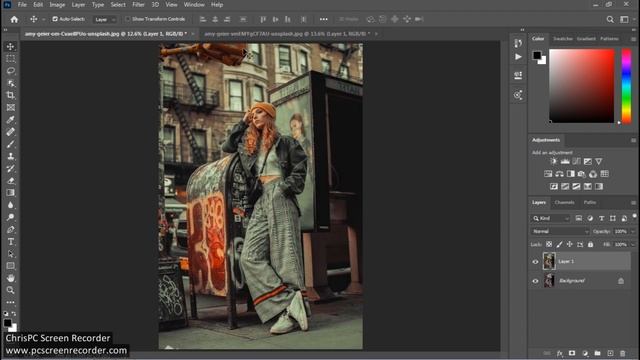
Task: Open the Auto-Select Layer dropdown
Action: pos(104,19)
